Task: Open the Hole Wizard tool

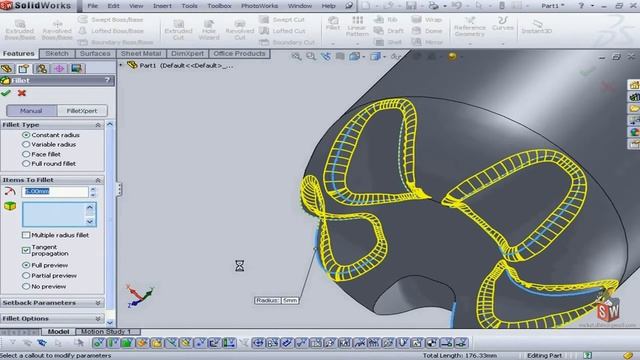Action: [x=209, y=30]
